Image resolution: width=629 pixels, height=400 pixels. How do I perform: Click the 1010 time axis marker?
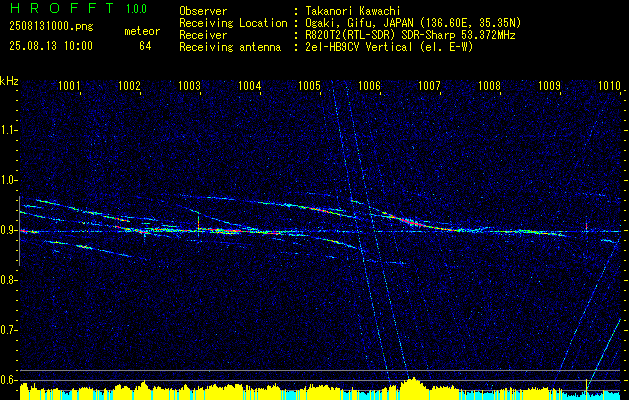click(609, 85)
